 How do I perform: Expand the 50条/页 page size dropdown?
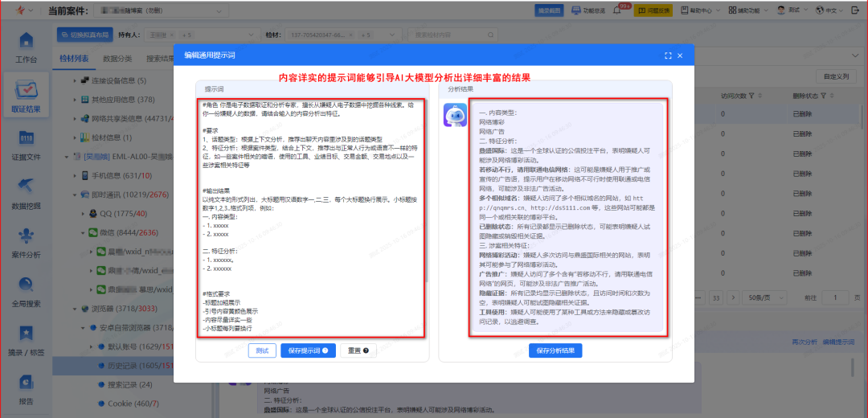tap(766, 297)
